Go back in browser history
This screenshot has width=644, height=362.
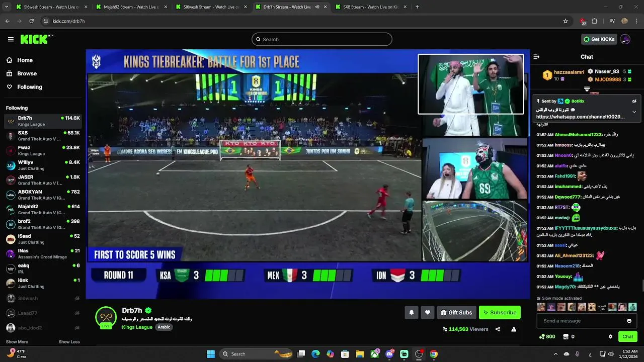pyautogui.click(x=7, y=21)
